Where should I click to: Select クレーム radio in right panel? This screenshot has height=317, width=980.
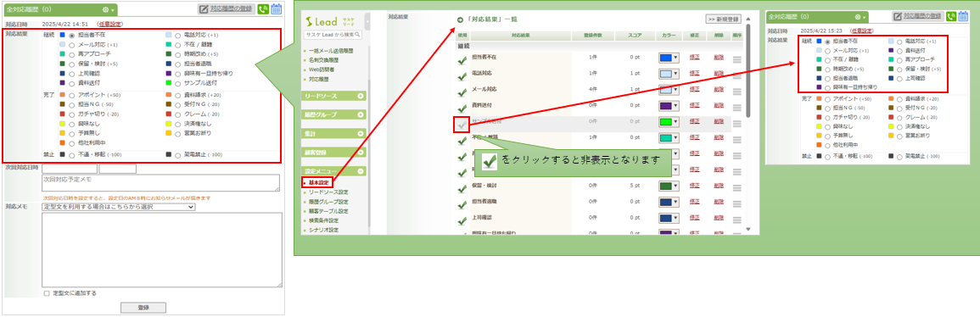[900, 117]
